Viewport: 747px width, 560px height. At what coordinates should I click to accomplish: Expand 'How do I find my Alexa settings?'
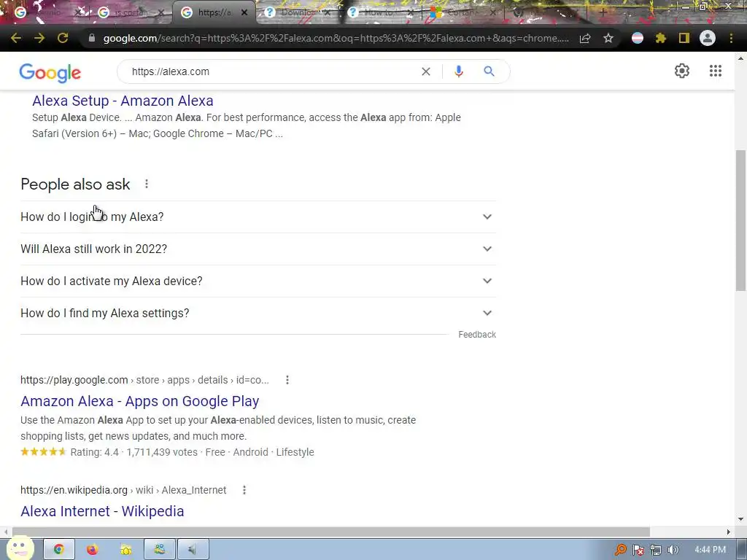[x=258, y=313]
